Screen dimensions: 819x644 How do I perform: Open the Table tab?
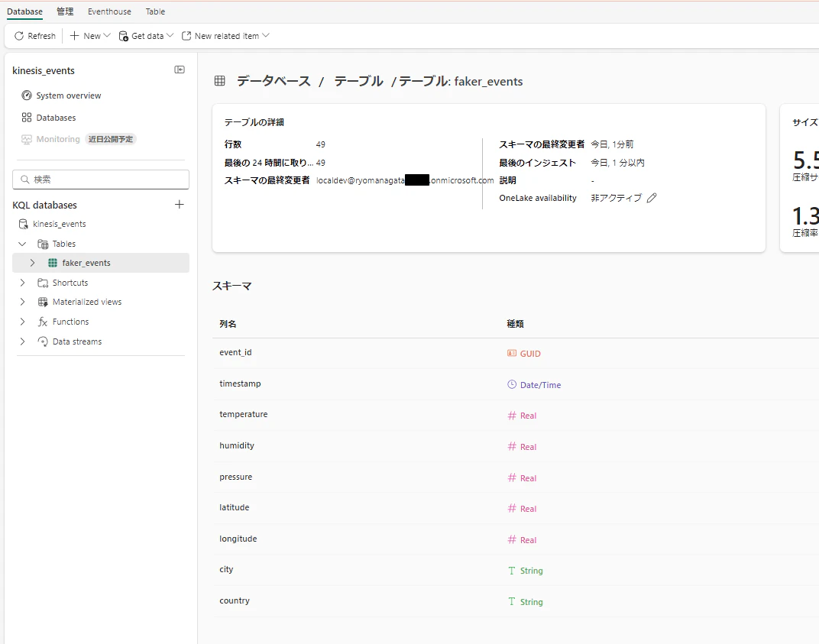click(x=155, y=11)
